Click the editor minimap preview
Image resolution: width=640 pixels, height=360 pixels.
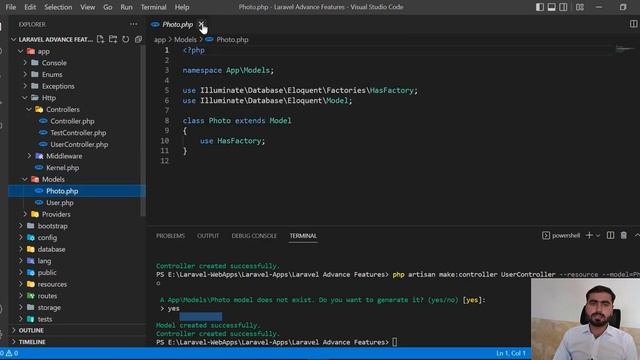pos(625,49)
